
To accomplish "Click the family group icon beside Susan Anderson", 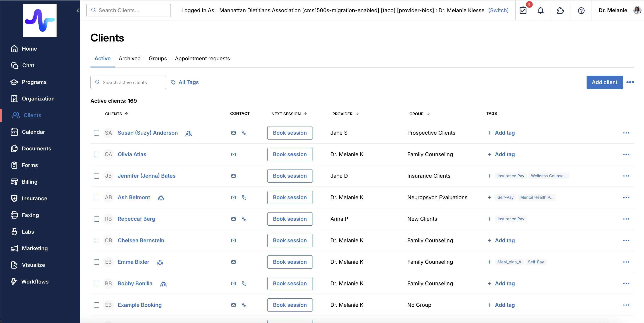I will coord(188,133).
